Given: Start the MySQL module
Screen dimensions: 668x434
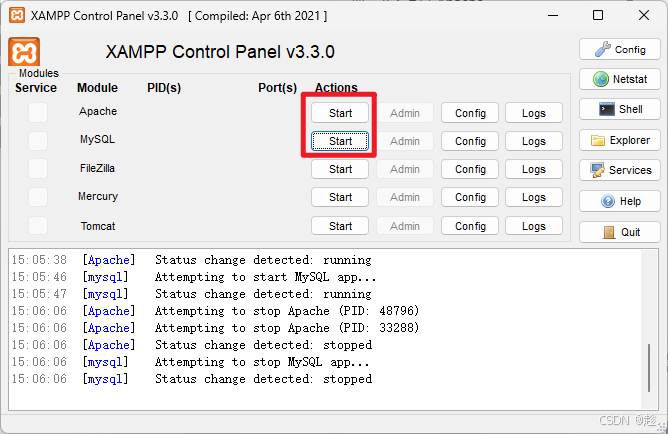Looking at the screenshot, I should point(340,141).
